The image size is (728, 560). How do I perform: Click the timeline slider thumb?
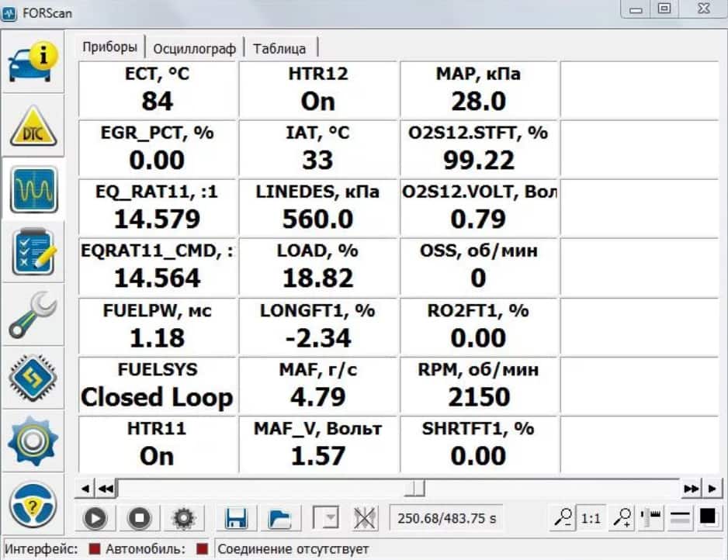(x=418, y=488)
